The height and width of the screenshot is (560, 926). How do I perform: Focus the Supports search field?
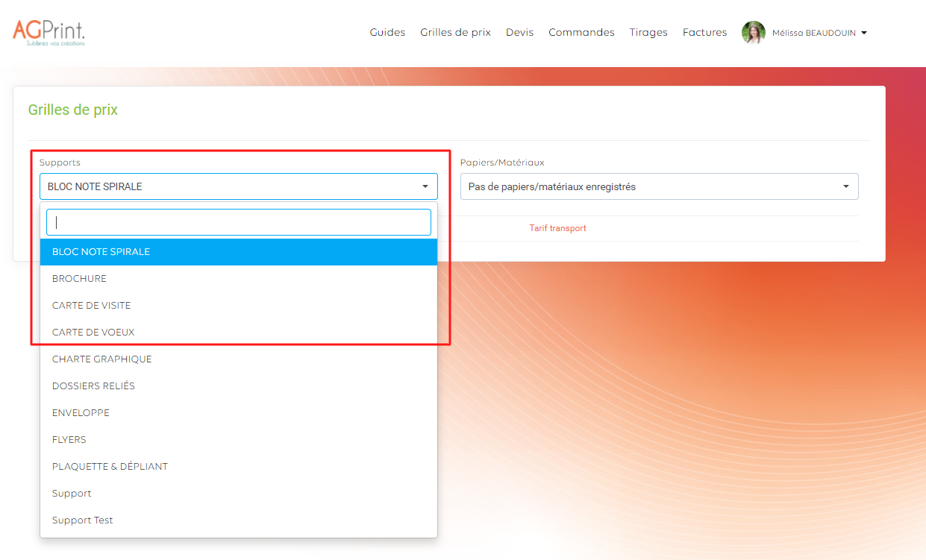pos(239,222)
